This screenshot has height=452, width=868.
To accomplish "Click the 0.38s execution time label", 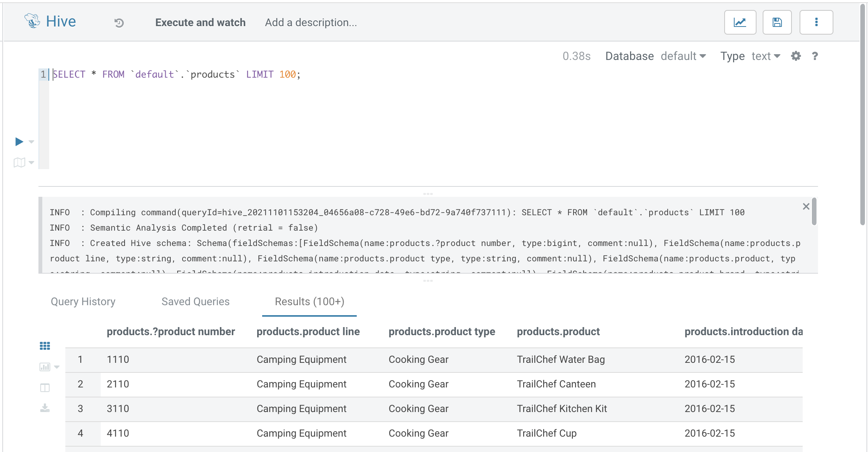I will pos(577,56).
